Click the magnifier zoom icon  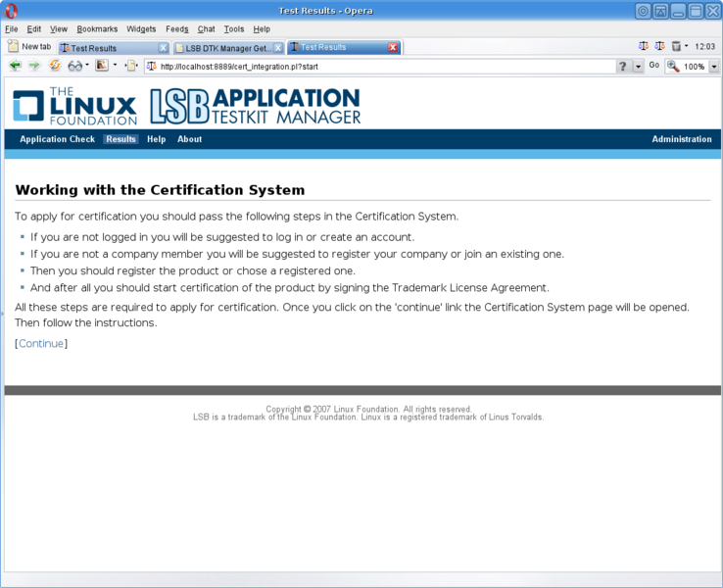pyautogui.click(x=673, y=67)
